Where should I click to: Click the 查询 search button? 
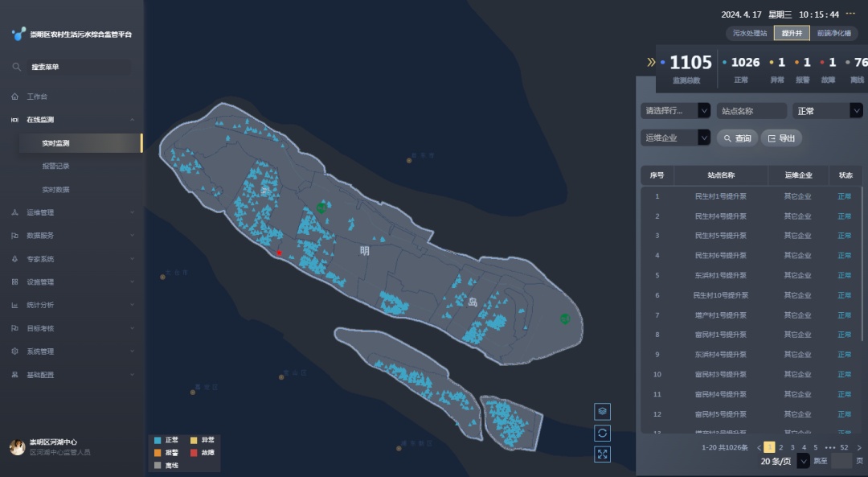point(737,138)
